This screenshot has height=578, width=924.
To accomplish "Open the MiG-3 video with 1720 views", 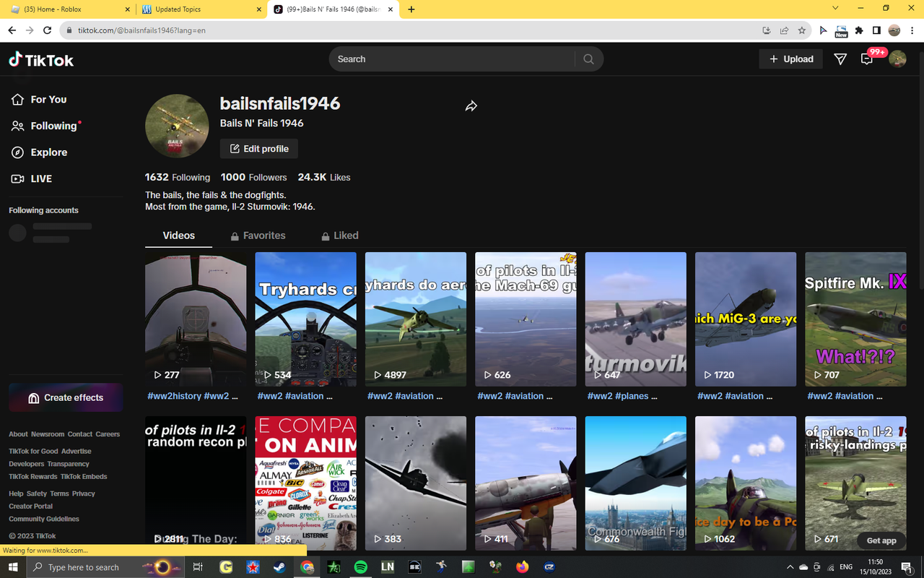I will pyautogui.click(x=746, y=319).
